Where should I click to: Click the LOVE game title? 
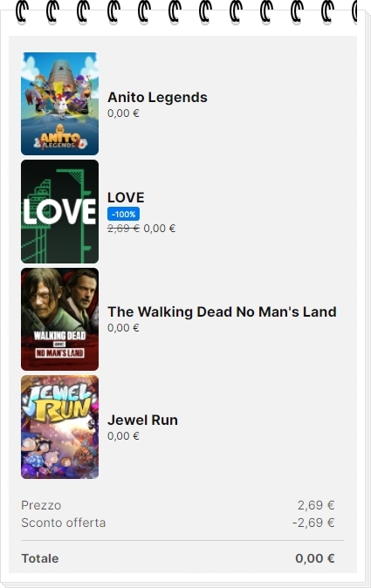click(x=126, y=198)
